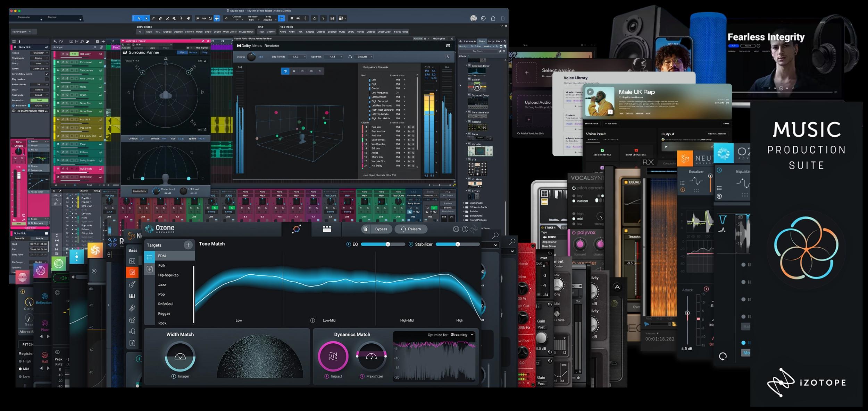This screenshot has height=411, width=868.
Task: Play the Male UK Rap voice preview
Action: click(x=590, y=92)
